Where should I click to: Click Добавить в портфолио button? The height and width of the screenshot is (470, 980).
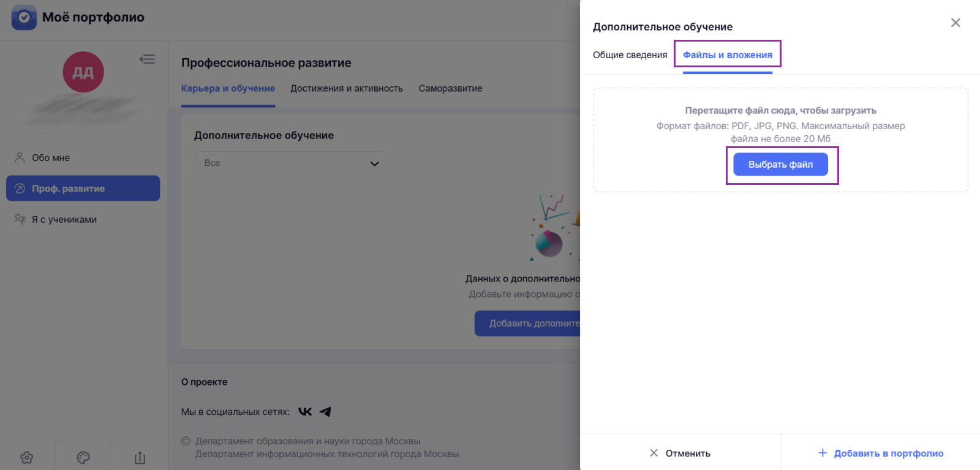point(881,453)
